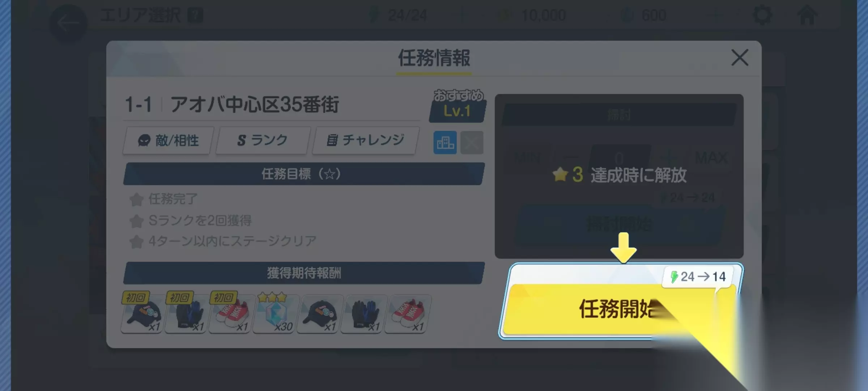Select the blue building map toggle icon
Screen dimensions: 868x391
445,143
